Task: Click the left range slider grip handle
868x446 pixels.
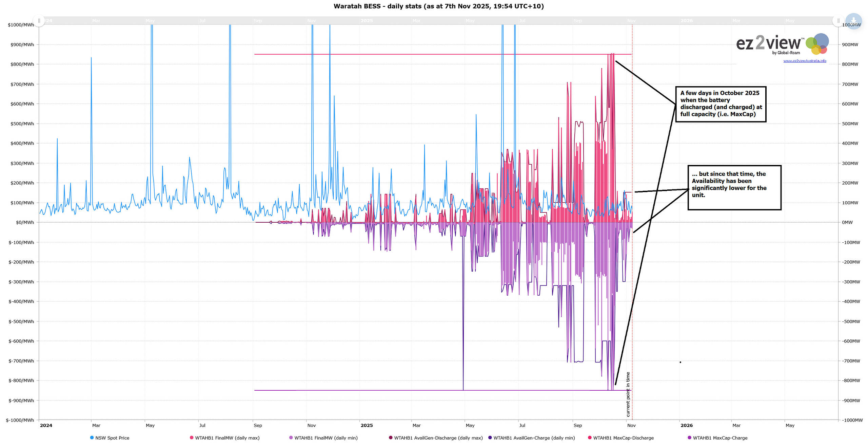Action: point(39,21)
